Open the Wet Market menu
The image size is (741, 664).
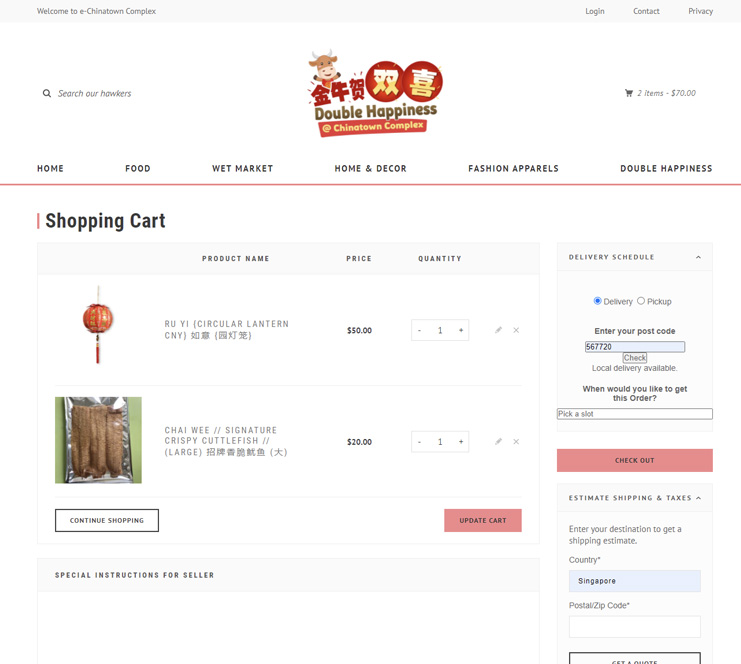pos(242,169)
